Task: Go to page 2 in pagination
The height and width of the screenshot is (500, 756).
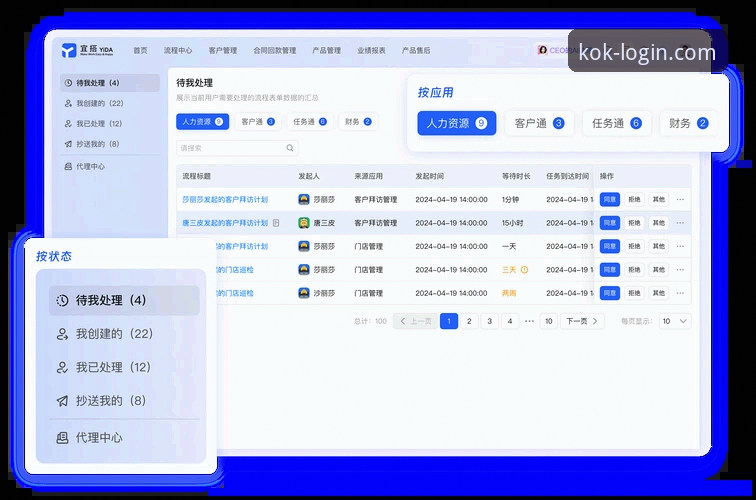Action: pyautogui.click(x=469, y=321)
